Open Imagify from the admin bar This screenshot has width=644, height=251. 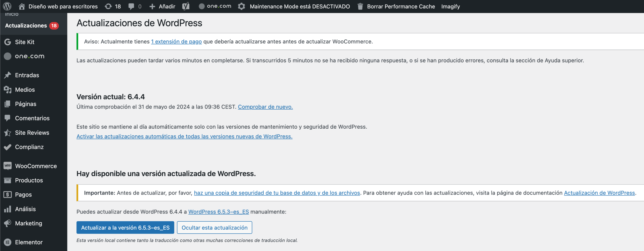[x=450, y=6]
